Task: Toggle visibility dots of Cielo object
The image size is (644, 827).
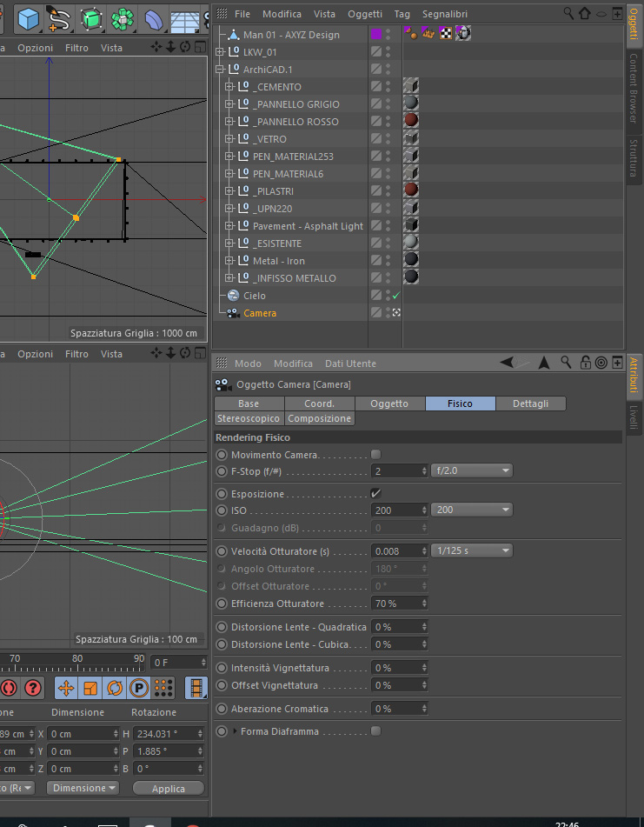Action: tap(388, 296)
